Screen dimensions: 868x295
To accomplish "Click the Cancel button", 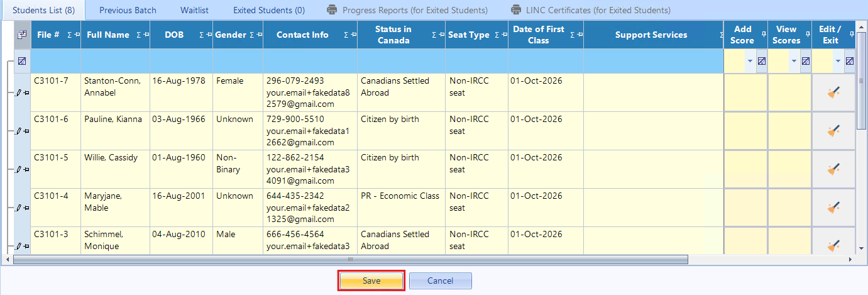I will [x=440, y=281].
